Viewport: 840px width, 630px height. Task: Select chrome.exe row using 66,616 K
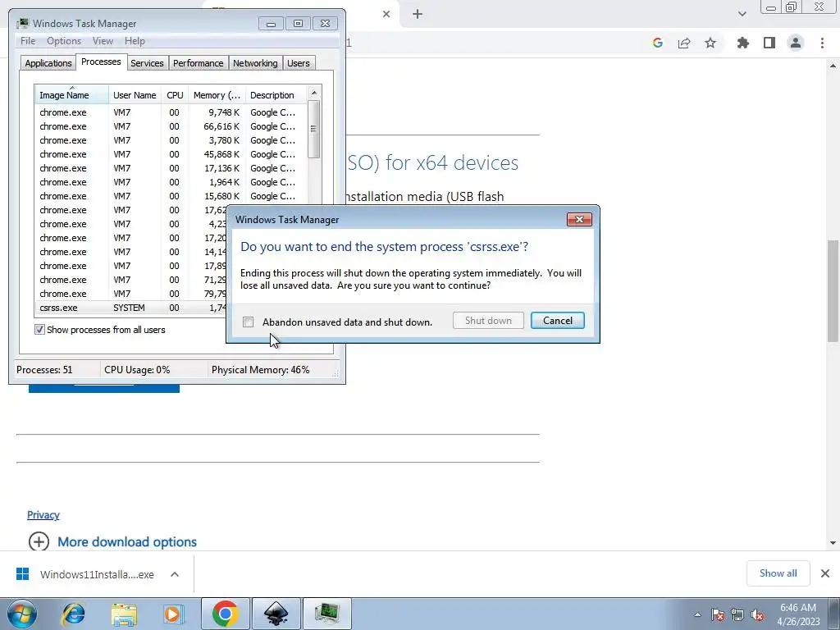(171, 126)
